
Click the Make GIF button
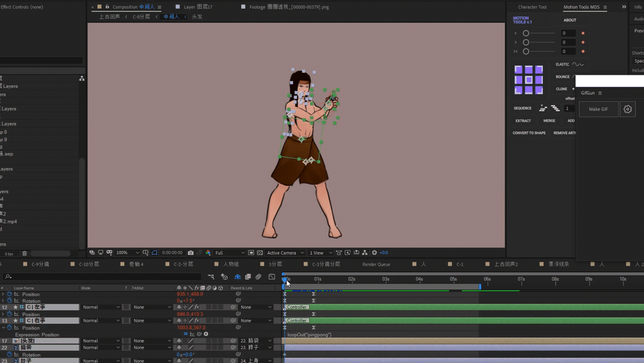click(598, 110)
